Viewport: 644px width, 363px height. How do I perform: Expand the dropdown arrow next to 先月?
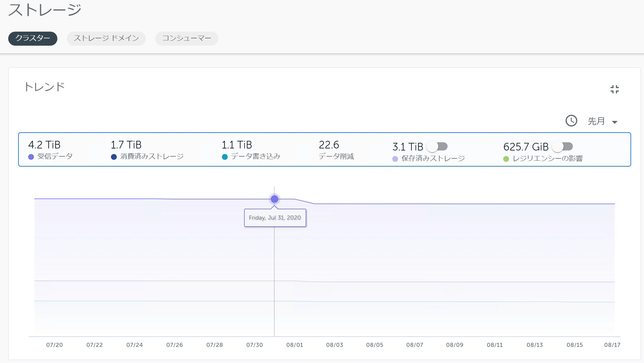615,122
